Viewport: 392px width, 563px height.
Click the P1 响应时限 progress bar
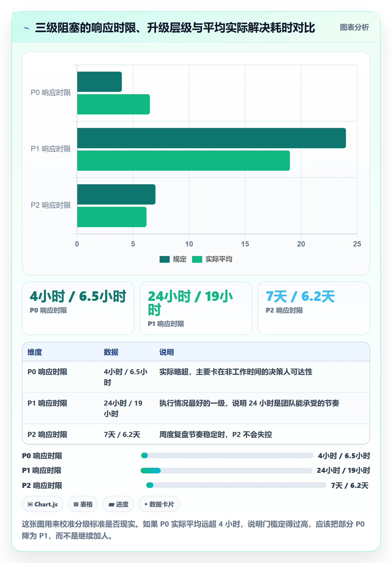(x=227, y=471)
